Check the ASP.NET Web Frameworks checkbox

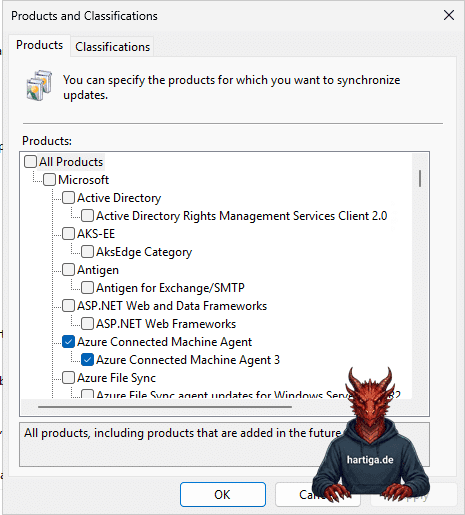[87, 324]
